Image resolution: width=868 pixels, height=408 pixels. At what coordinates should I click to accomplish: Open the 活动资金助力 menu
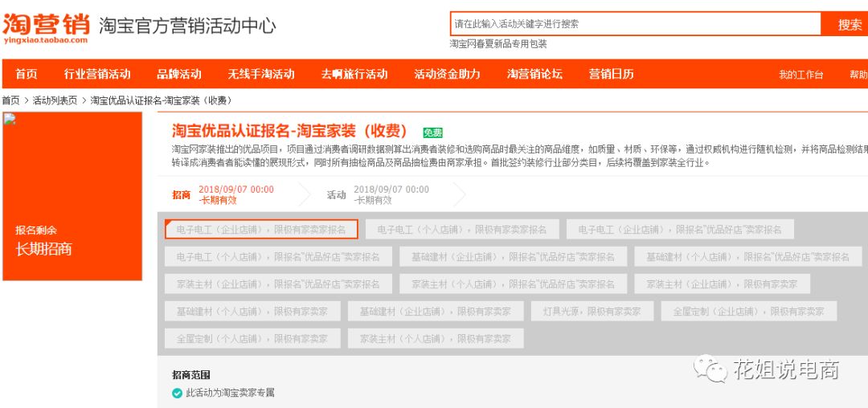pyautogui.click(x=448, y=74)
